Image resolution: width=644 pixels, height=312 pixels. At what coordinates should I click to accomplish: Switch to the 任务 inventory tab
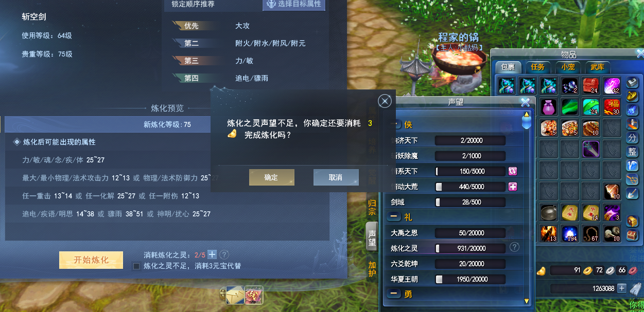click(x=538, y=67)
